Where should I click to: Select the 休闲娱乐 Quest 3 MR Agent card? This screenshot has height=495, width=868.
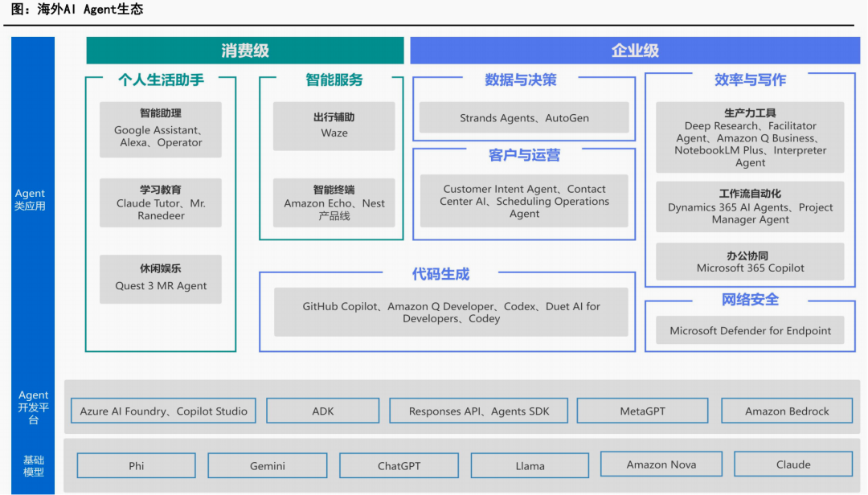click(x=161, y=279)
